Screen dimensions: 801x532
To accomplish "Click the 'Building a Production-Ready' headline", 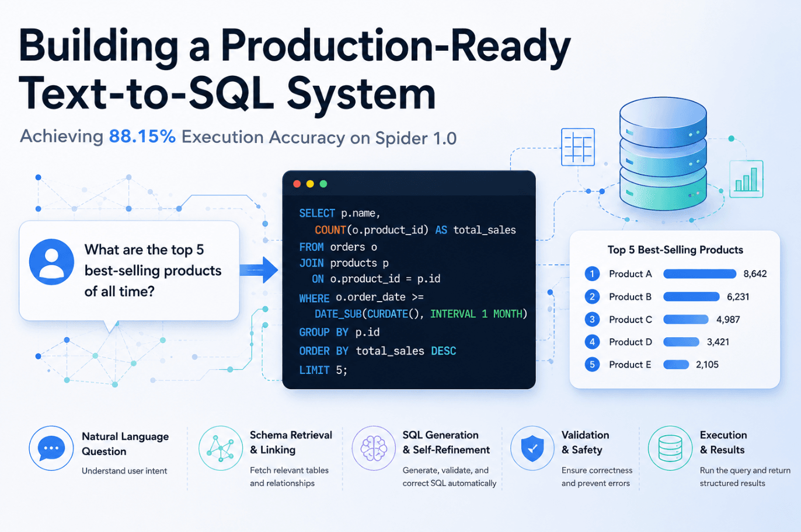I will (295, 47).
